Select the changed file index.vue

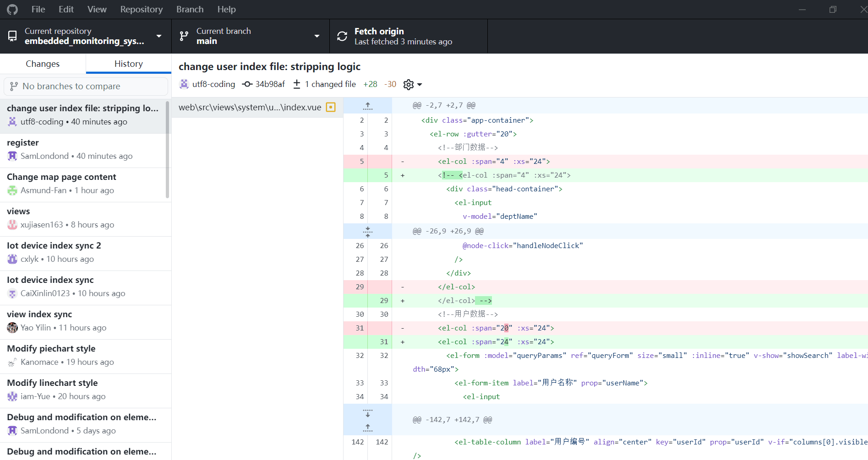coord(257,108)
